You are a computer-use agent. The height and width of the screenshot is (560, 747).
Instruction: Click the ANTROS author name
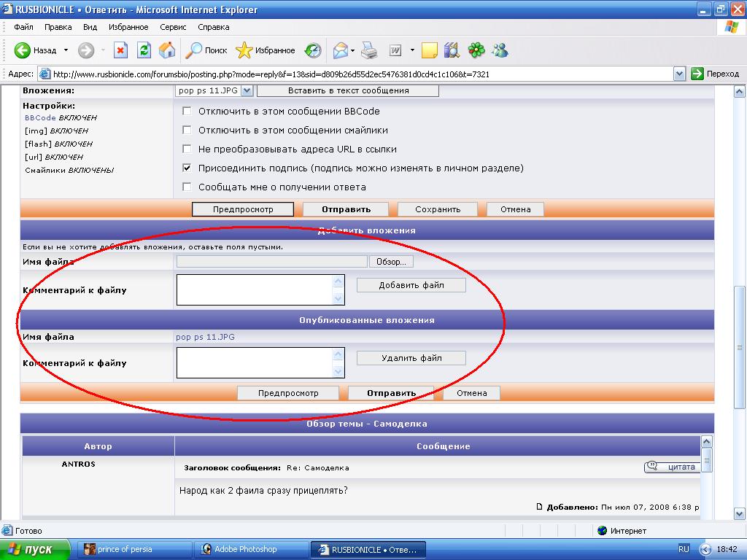pyautogui.click(x=78, y=464)
